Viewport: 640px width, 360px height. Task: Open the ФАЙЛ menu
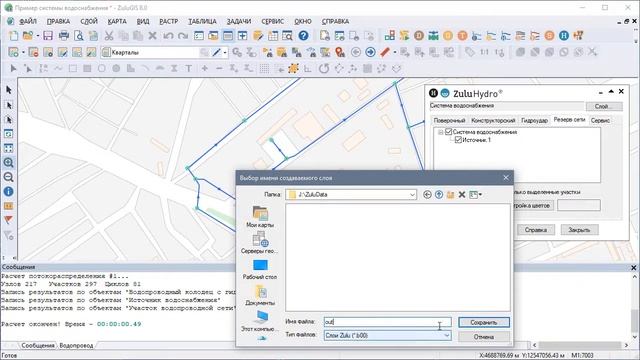[28, 21]
